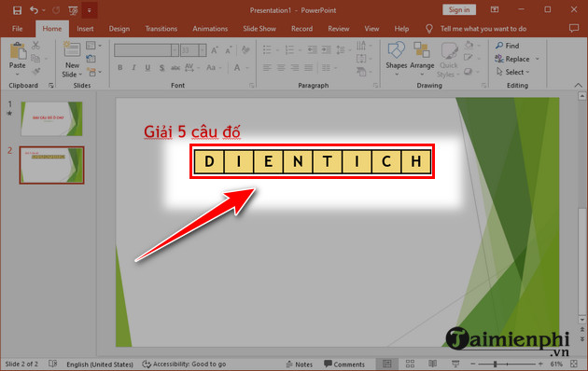Toggle Underline formatting

point(147,68)
